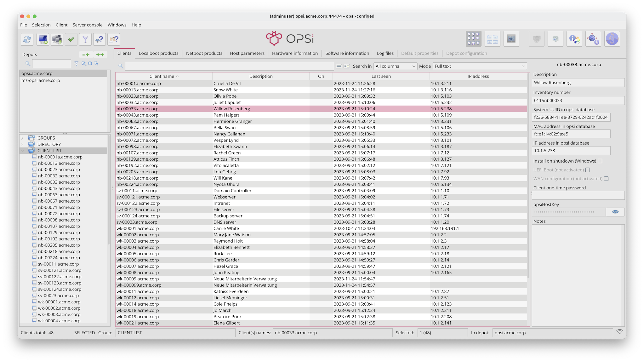Click the magnifier with arrow icon in Depots
This screenshot has width=644, height=362.
click(x=96, y=64)
